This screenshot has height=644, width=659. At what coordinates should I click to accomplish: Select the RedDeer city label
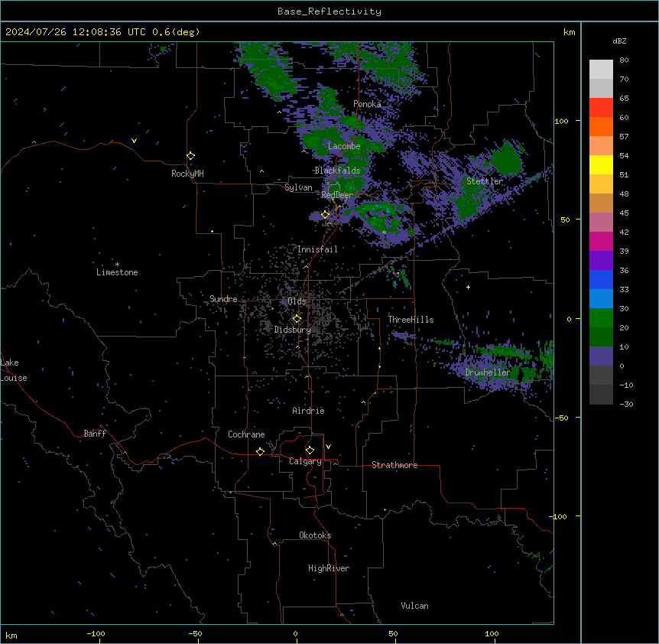[337, 195]
